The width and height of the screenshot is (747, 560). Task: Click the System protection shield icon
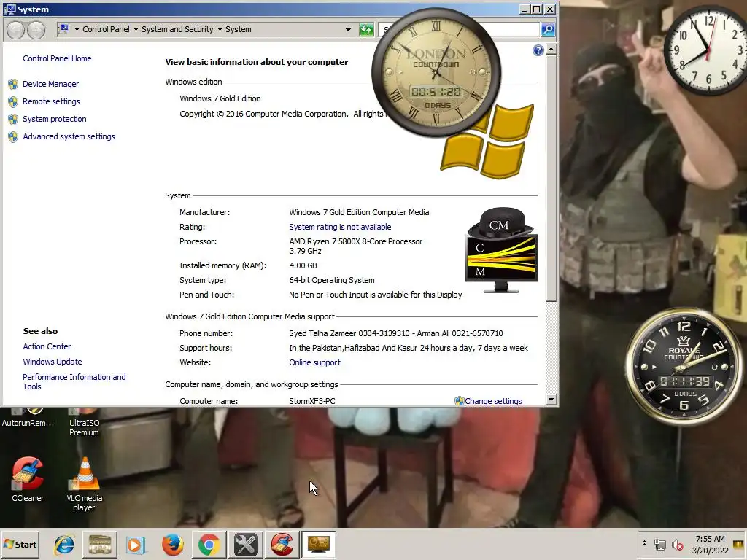(13, 120)
